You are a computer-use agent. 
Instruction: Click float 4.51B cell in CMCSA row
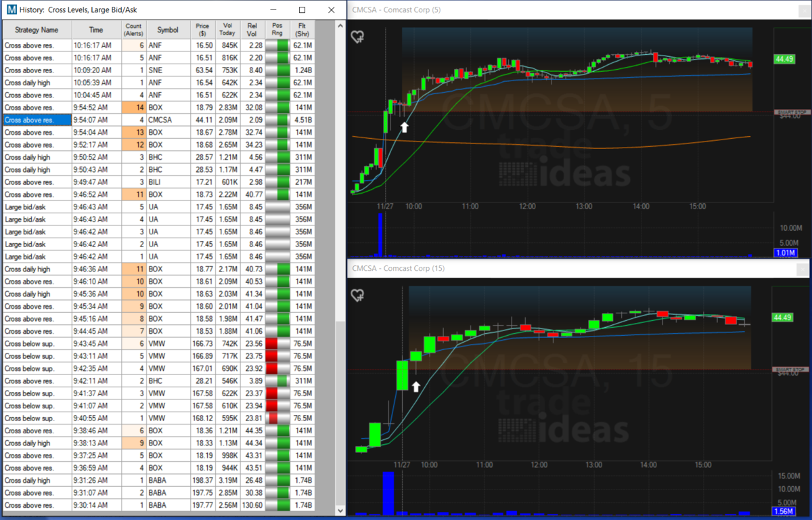302,120
